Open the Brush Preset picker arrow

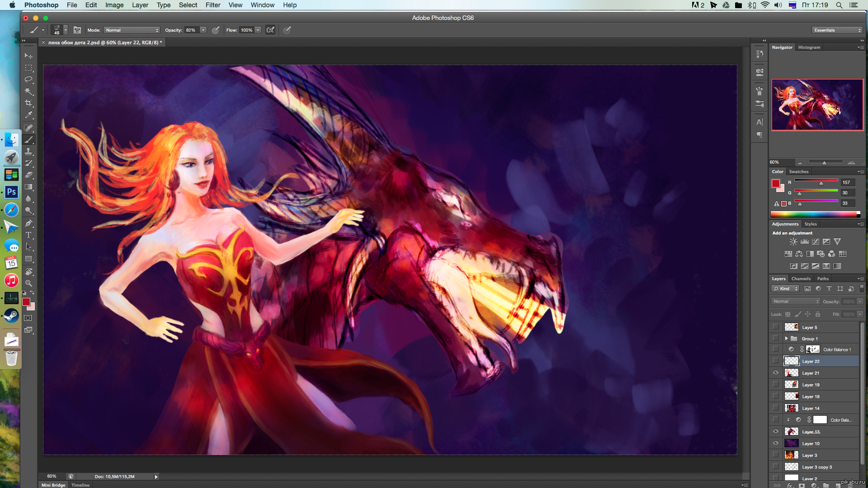tap(66, 30)
